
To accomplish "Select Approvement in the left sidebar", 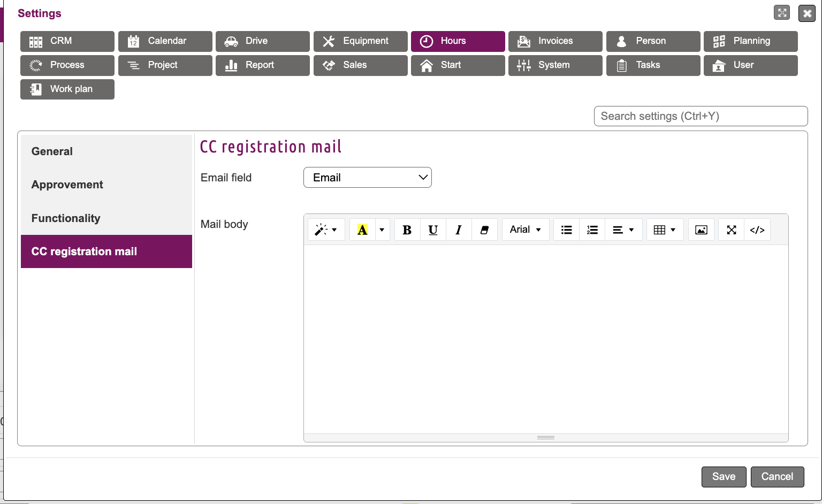I will 67,185.
